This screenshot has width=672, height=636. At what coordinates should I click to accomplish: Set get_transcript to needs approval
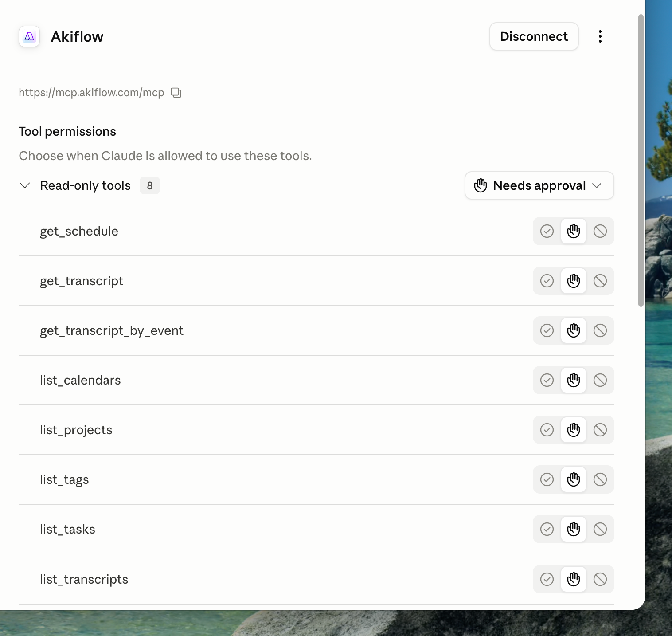(574, 281)
